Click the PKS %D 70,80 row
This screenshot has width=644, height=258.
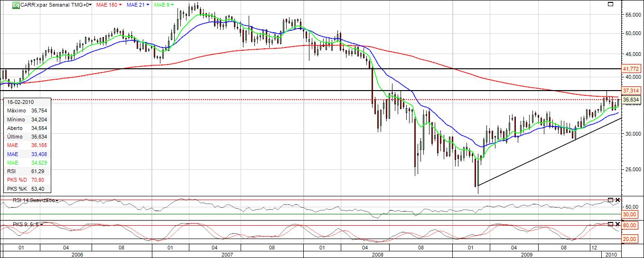27,180
